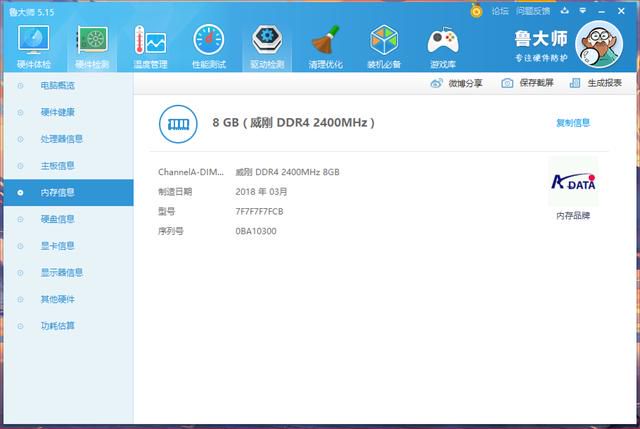The width and height of the screenshot is (640, 429).
Task: Click 保存截屏 save screenshot text
Action: tap(536, 83)
